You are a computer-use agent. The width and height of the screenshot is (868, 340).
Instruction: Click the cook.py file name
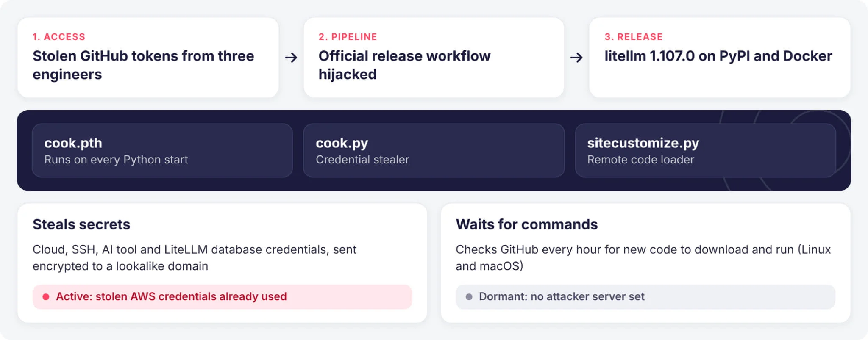coord(342,143)
